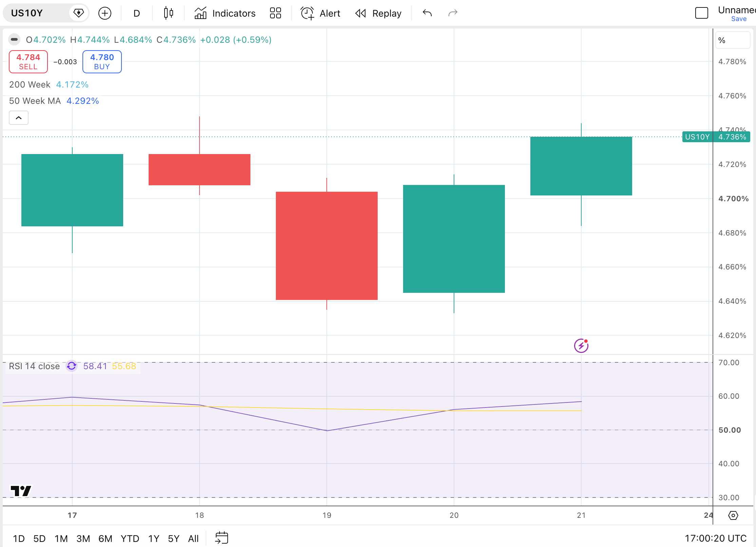Click the RSI moving average value 55.68
The width and height of the screenshot is (756, 547).
[124, 366]
